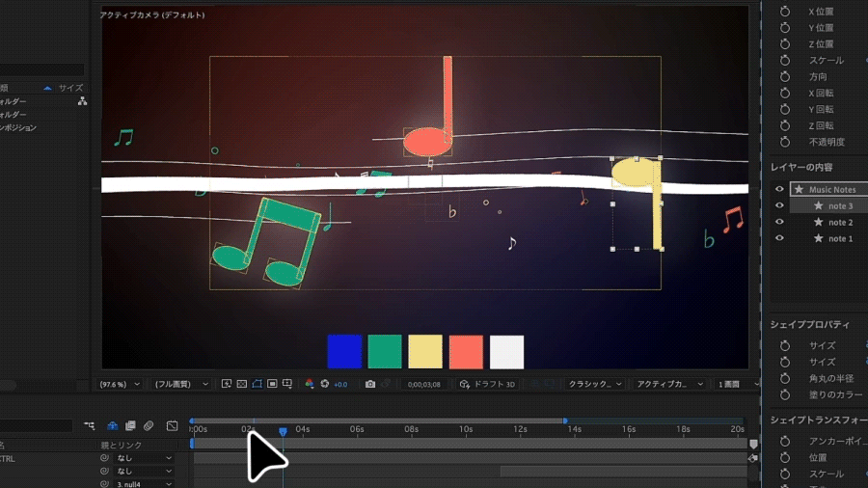Toggle visibility of note 1
Image resolution: width=868 pixels, height=488 pixels.
click(x=779, y=238)
